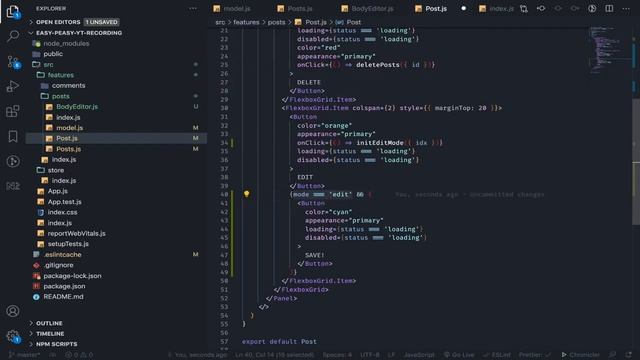Expand the node_modules folder
The image size is (640, 360).
coord(66,43)
